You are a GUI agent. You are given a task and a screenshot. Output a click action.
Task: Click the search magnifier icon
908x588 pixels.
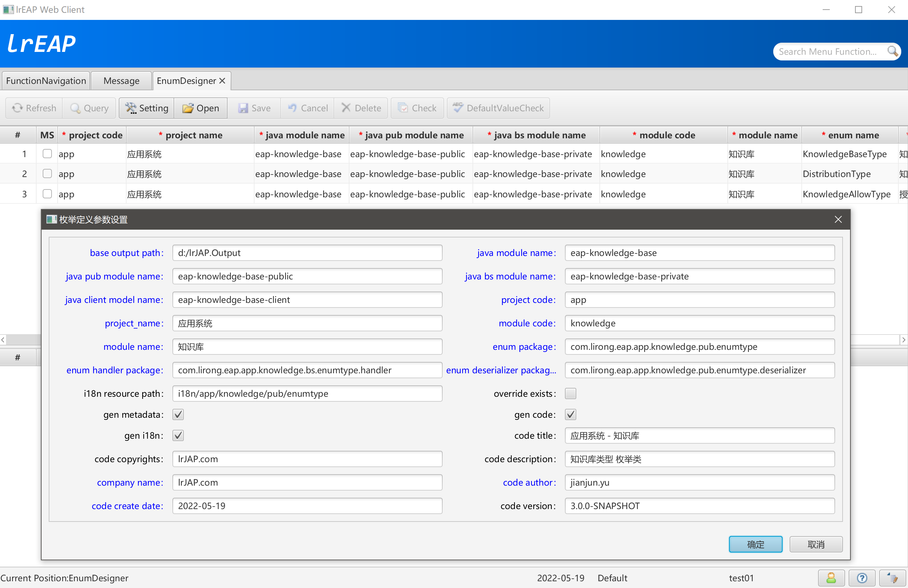tap(892, 51)
